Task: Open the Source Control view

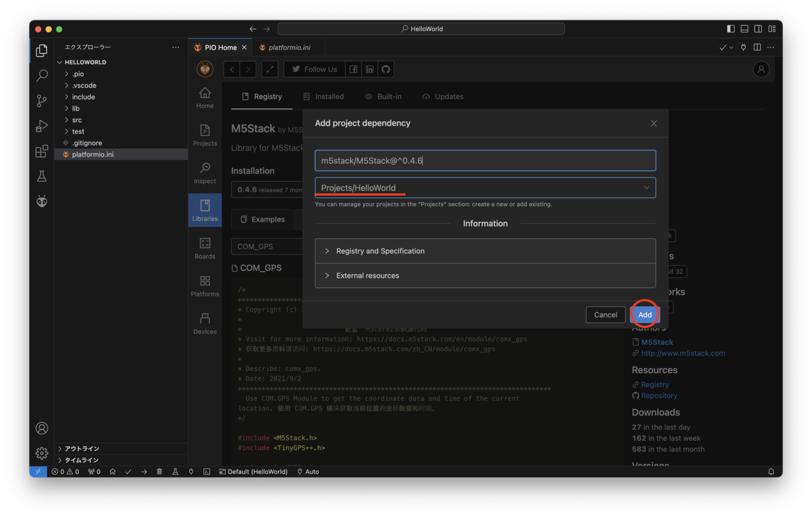Action: tap(42, 101)
